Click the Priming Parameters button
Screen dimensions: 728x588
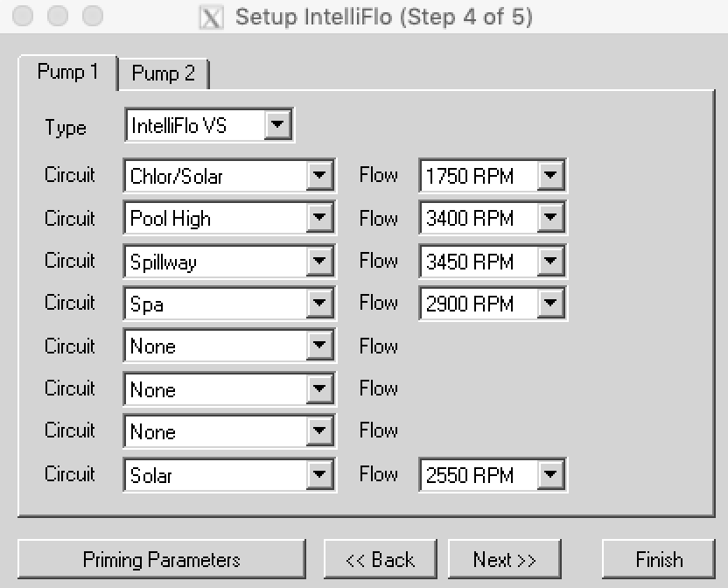coord(162,559)
